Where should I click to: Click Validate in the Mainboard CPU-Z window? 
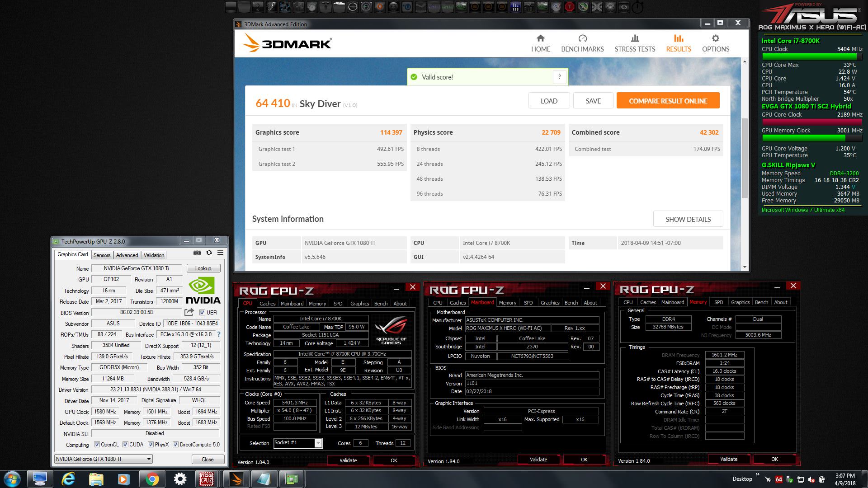538,460
